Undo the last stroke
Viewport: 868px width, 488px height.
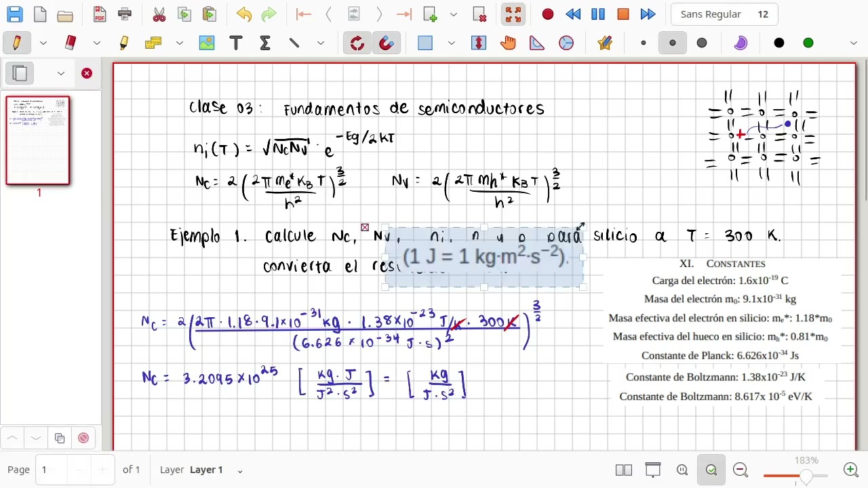click(244, 14)
